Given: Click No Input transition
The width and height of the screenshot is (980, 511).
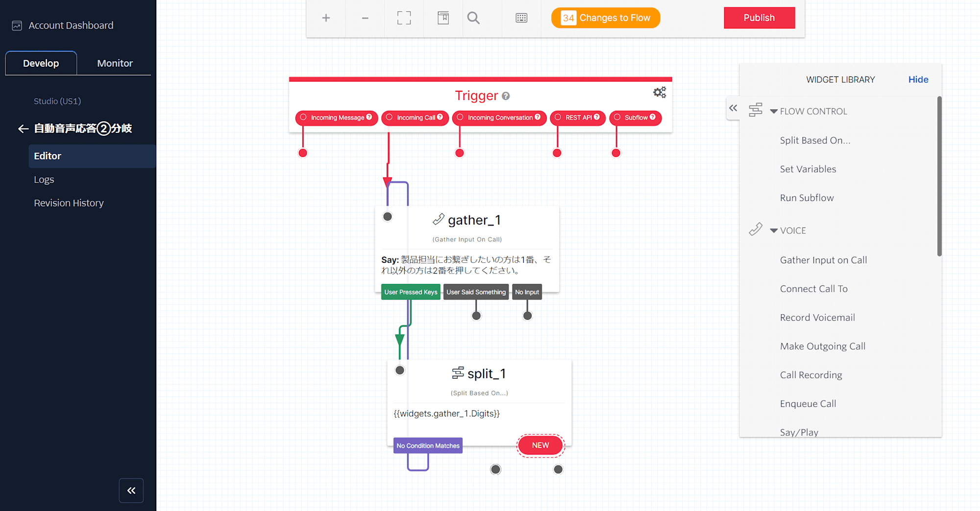Looking at the screenshot, I should click(527, 292).
